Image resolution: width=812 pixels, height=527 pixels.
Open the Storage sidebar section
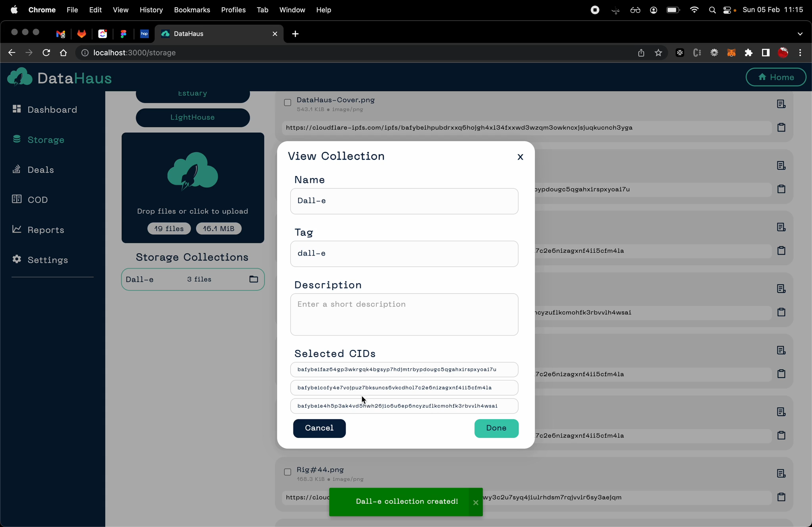click(x=38, y=139)
